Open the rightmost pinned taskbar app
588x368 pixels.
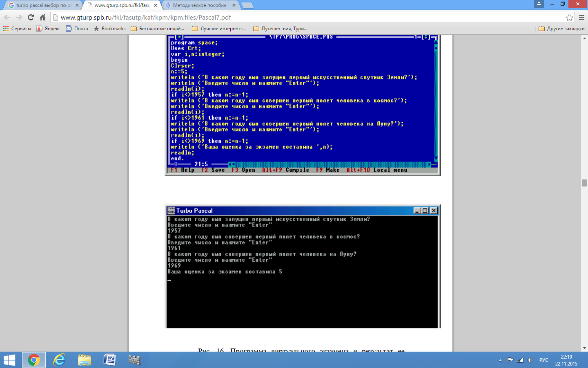click(x=134, y=360)
